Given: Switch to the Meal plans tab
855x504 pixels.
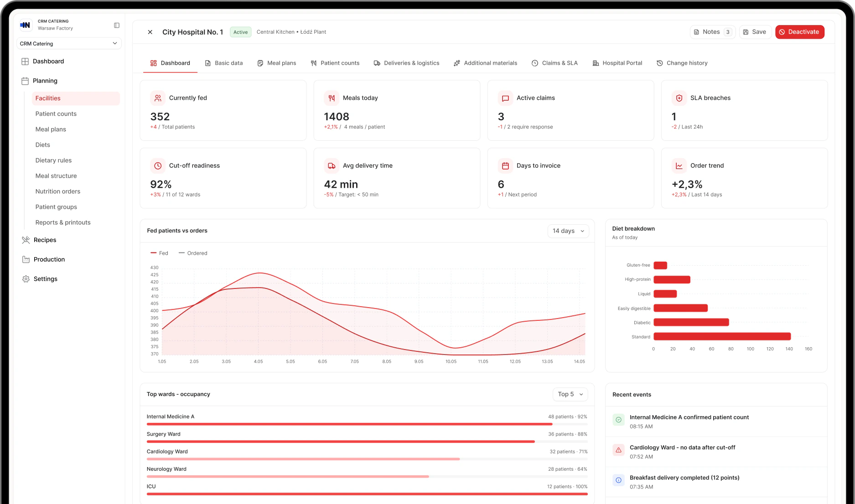Looking at the screenshot, I should tap(276, 63).
